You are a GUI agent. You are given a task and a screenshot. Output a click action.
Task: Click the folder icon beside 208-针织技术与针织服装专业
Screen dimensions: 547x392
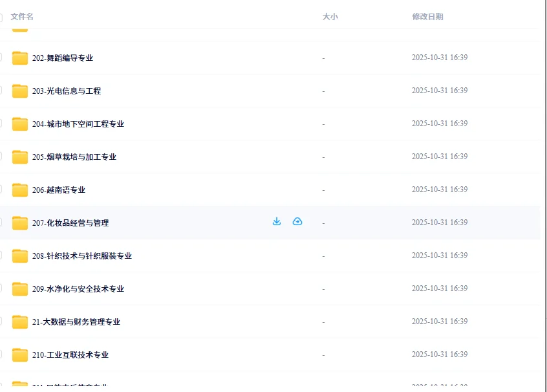pos(20,256)
